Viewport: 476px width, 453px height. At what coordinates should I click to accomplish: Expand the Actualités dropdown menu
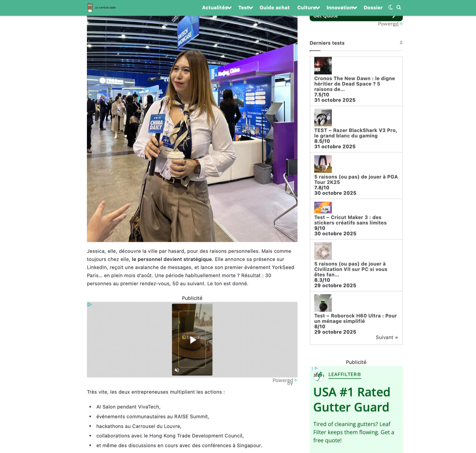(217, 8)
